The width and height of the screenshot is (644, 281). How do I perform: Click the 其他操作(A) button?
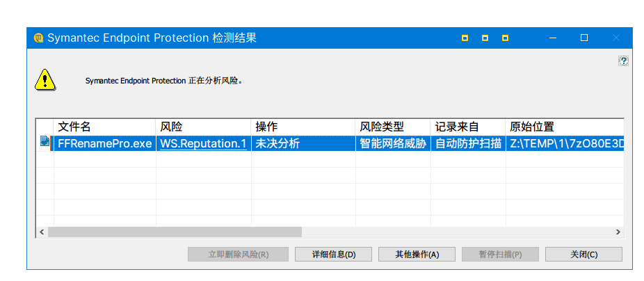point(417,255)
